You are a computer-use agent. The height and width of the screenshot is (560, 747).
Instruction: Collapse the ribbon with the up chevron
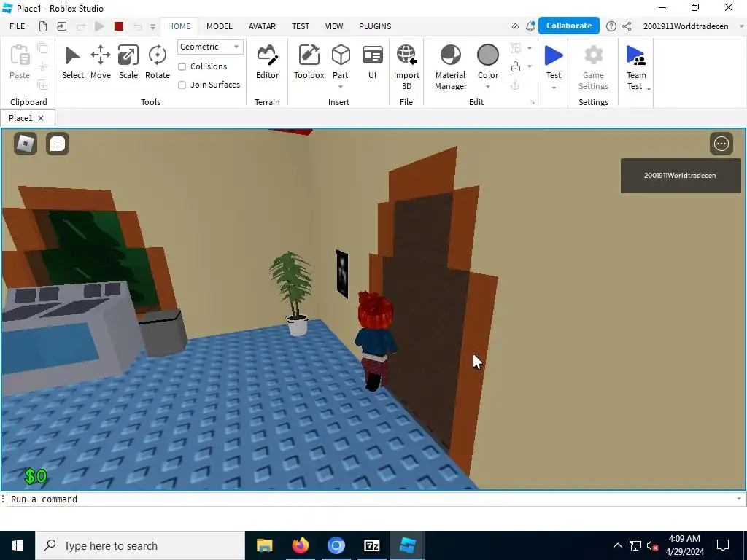click(x=515, y=26)
